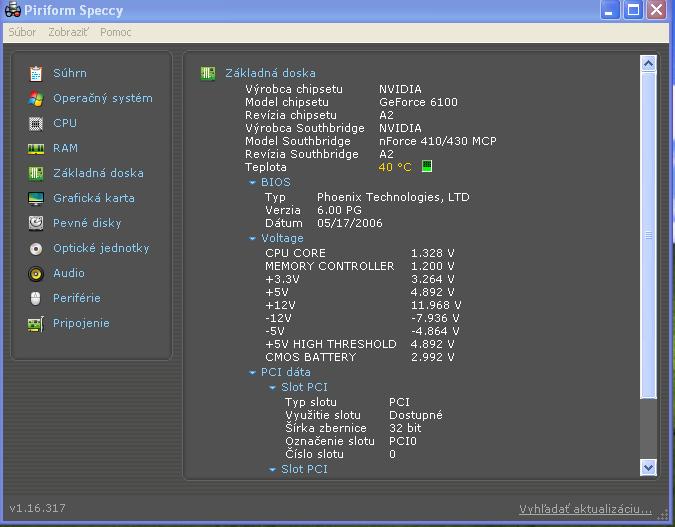Show the Pripojenie section
The height and width of the screenshot is (527, 675).
pyautogui.click(x=81, y=323)
